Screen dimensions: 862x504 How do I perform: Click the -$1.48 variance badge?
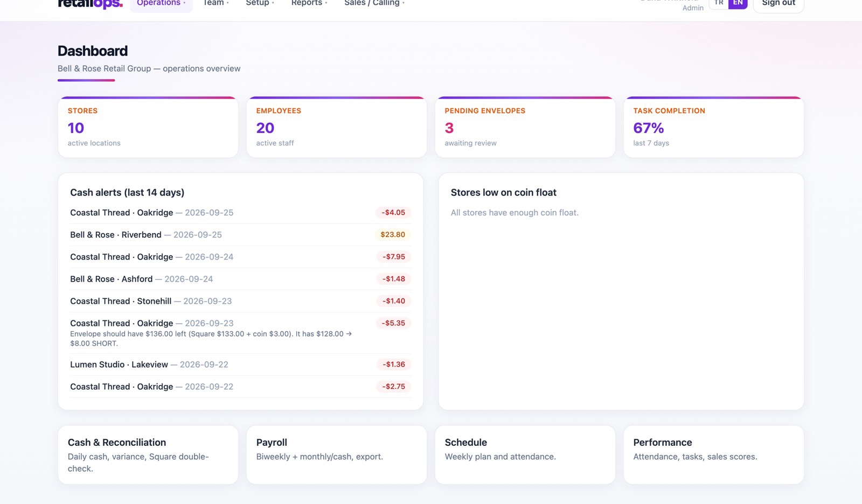(x=394, y=279)
